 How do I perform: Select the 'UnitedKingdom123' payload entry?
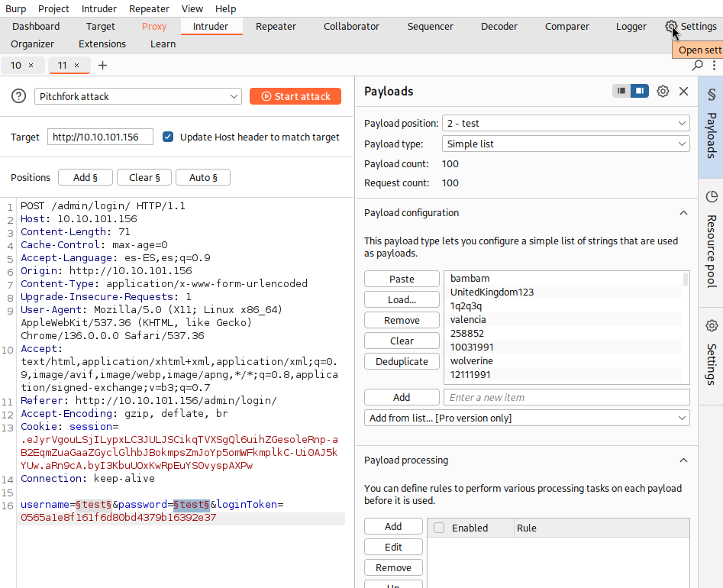pyautogui.click(x=563, y=292)
